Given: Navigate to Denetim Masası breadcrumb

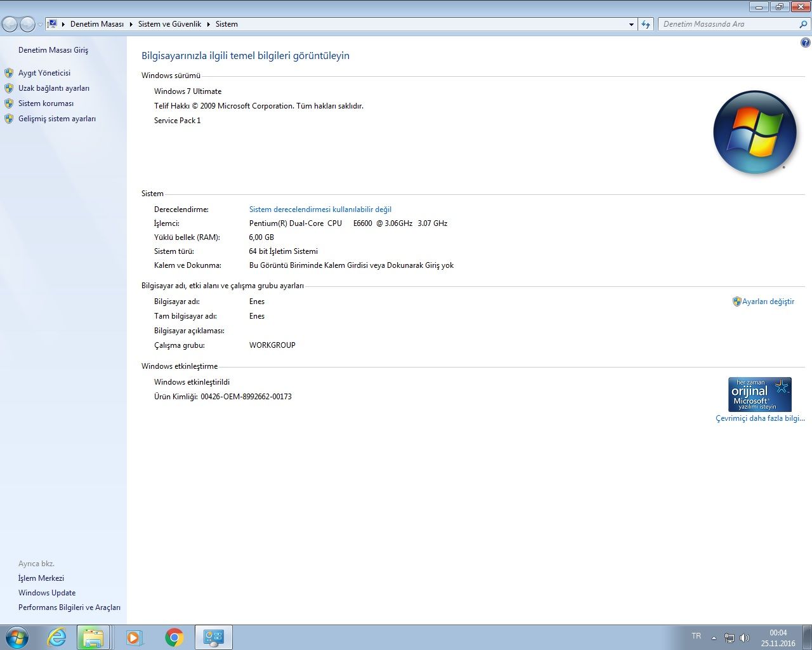Looking at the screenshot, I should tap(97, 24).
